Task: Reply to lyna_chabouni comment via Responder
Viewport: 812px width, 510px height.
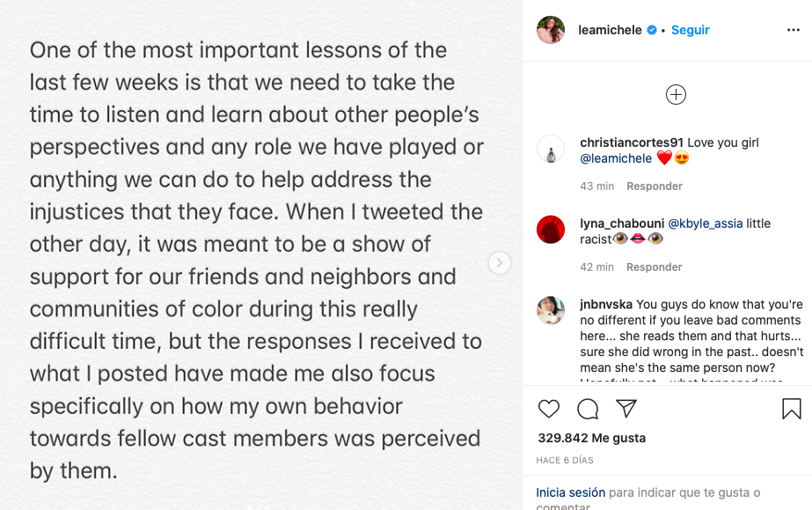Action: (655, 267)
